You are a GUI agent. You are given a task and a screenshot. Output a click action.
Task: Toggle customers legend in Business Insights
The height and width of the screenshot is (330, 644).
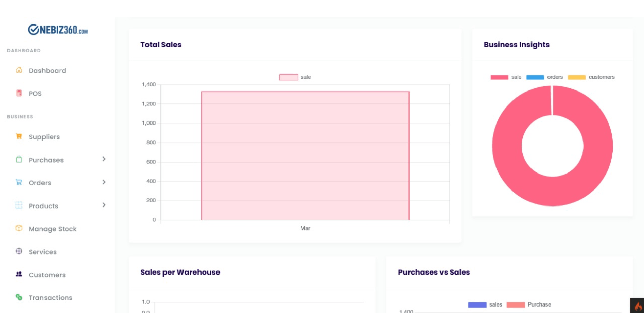click(x=591, y=77)
